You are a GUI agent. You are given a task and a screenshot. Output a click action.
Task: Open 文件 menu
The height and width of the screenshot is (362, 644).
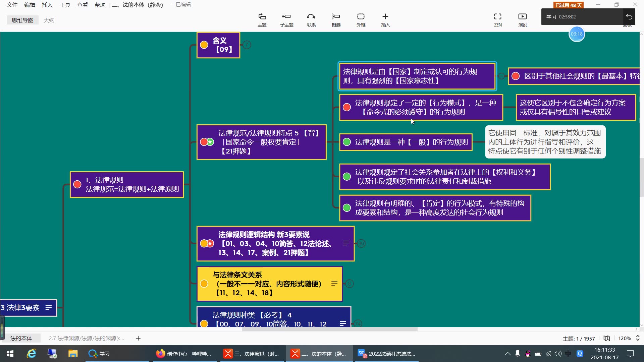click(12, 5)
